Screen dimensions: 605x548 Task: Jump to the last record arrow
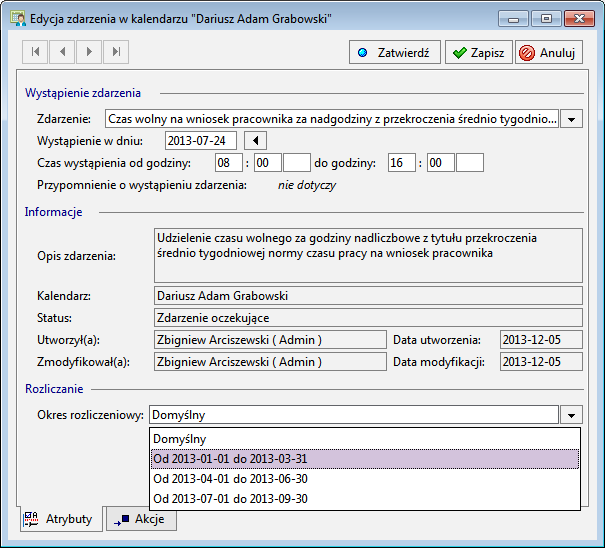(116, 52)
